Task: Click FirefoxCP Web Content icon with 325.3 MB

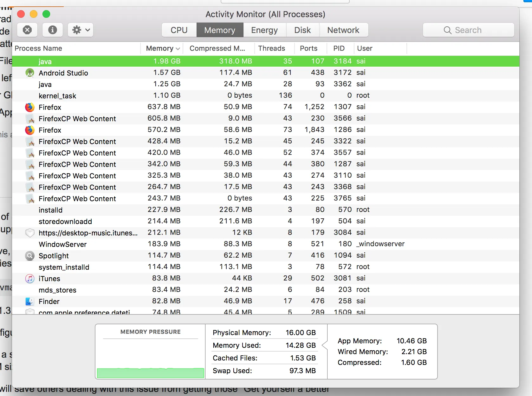Action: tap(30, 176)
